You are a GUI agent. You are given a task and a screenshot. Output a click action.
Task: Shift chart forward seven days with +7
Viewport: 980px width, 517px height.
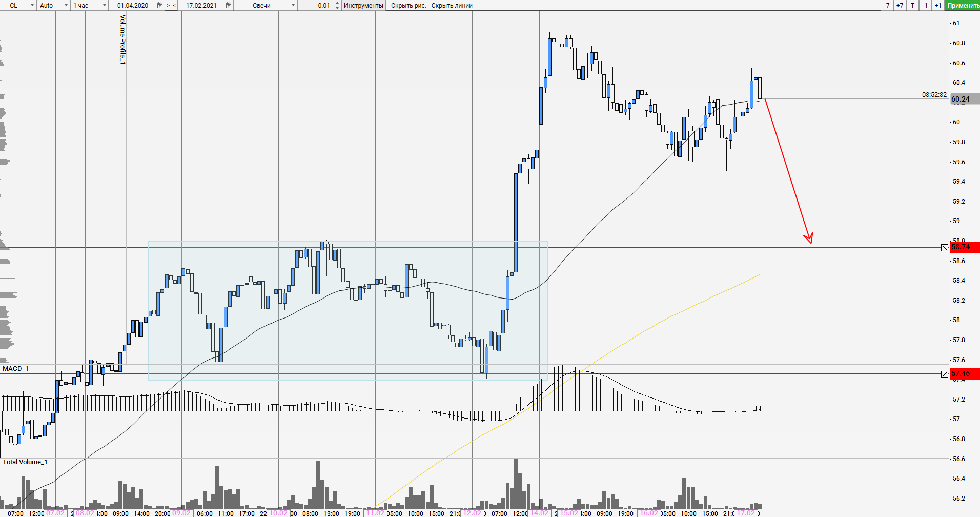pos(900,5)
